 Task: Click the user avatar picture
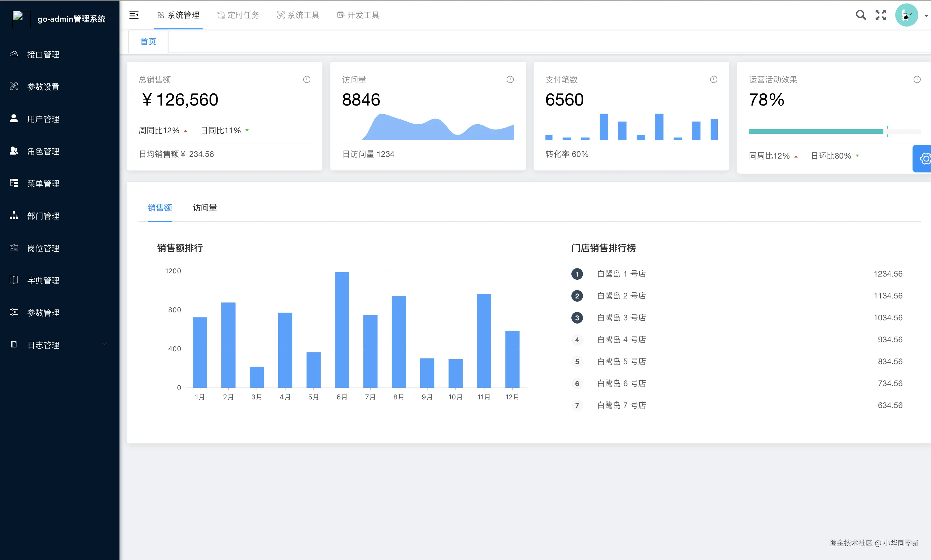906,15
